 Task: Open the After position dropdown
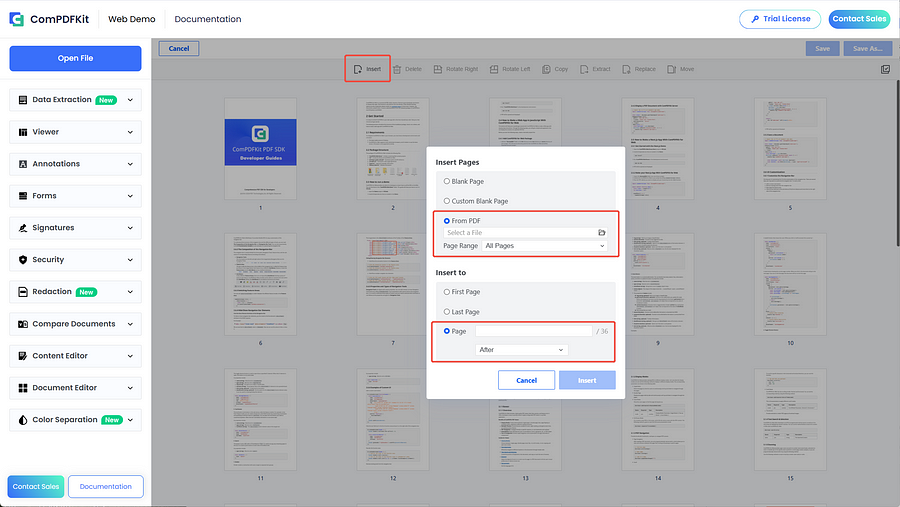point(522,350)
